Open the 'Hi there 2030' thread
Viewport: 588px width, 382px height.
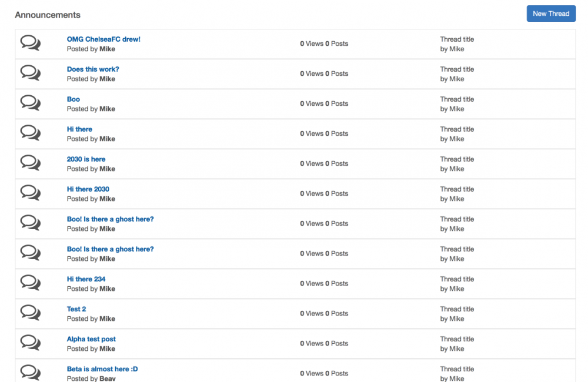(88, 189)
